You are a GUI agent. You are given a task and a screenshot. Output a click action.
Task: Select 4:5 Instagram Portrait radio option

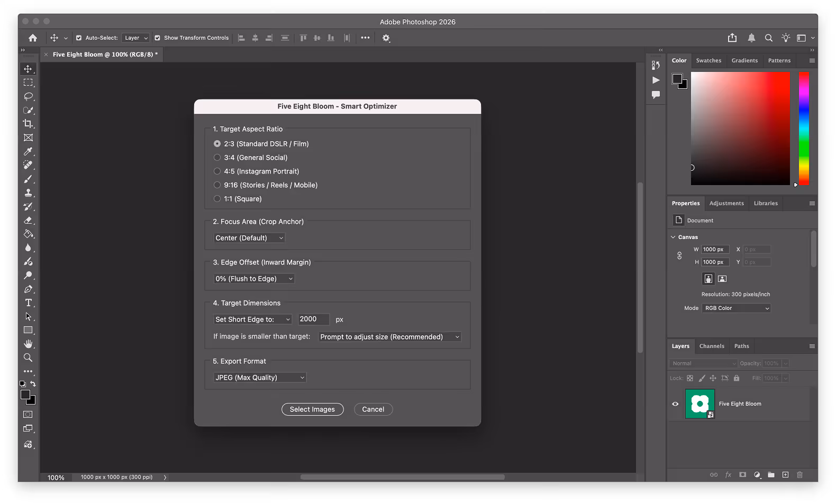click(217, 171)
